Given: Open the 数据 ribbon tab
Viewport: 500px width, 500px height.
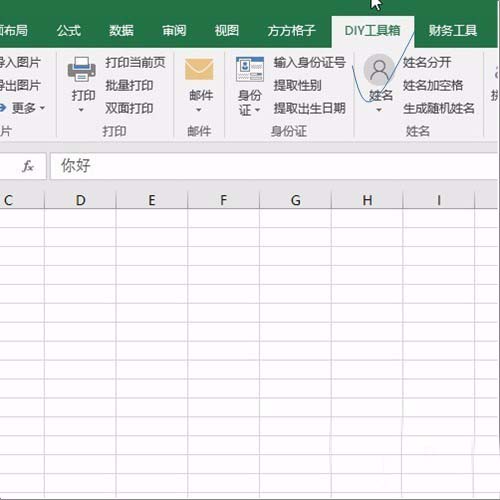Looking at the screenshot, I should (121, 31).
